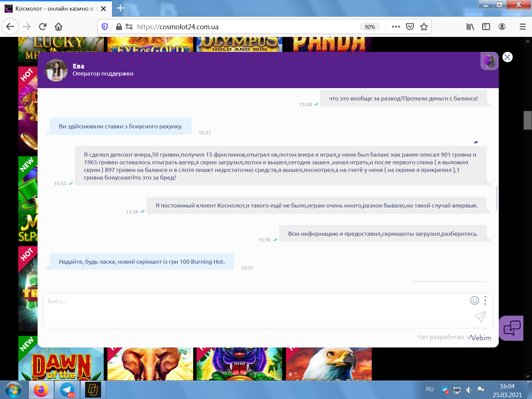Send the chat message

pyautogui.click(x=480, y=317)
